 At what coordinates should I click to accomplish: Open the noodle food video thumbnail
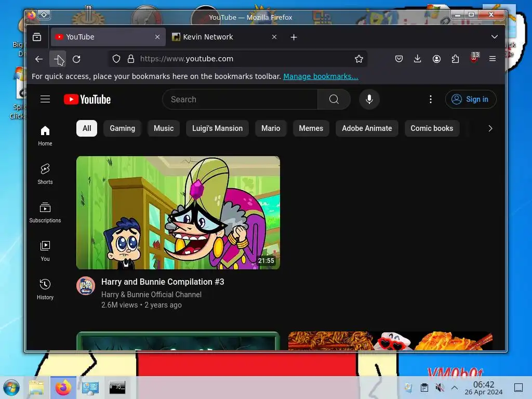[390, 341]
